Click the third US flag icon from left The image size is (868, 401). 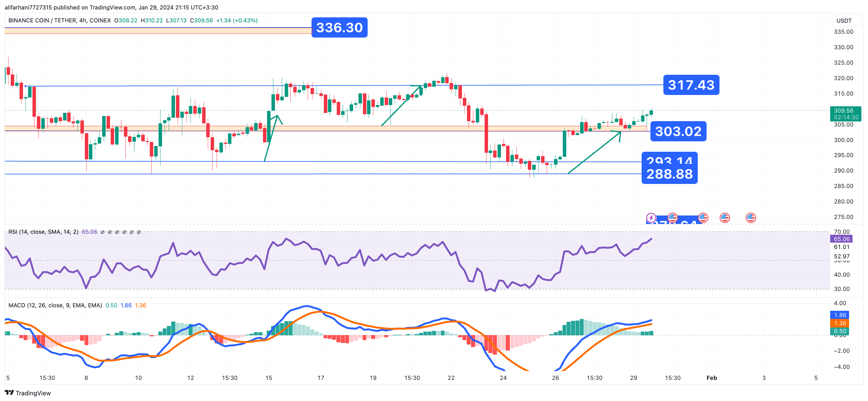point(725,218)
